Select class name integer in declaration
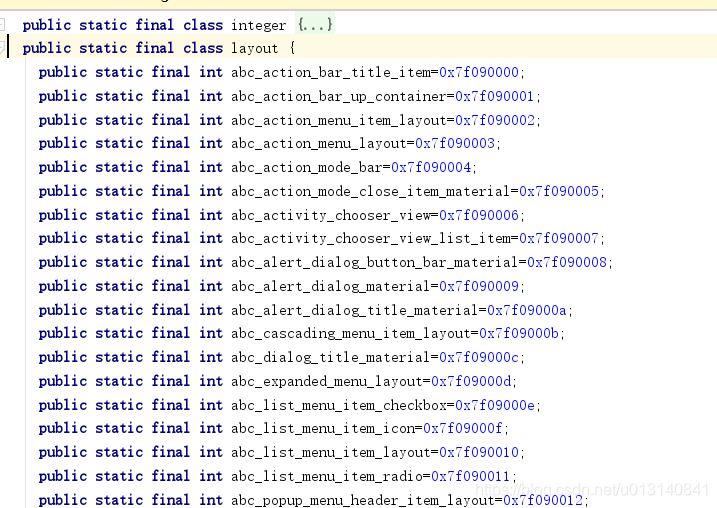 [258, 25]
